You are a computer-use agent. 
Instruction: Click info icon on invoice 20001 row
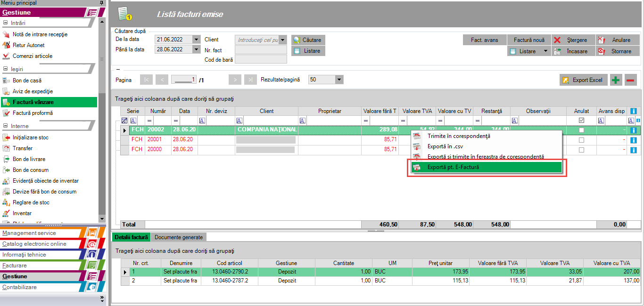tap(633, 140)
